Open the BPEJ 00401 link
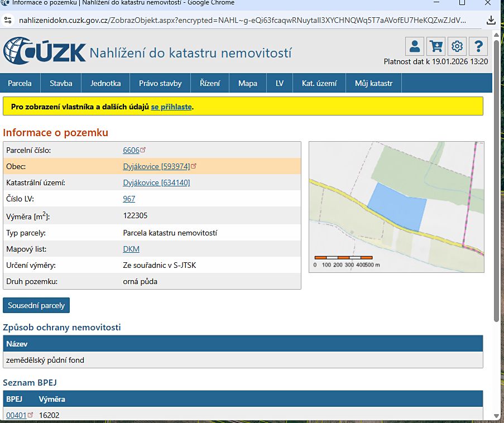 (x=16, y=415)
